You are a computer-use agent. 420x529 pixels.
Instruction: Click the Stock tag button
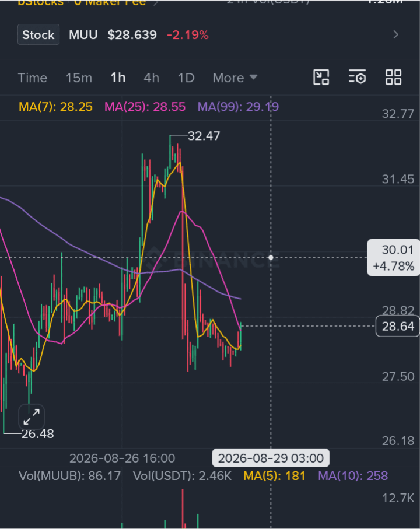tap(38, 35)
